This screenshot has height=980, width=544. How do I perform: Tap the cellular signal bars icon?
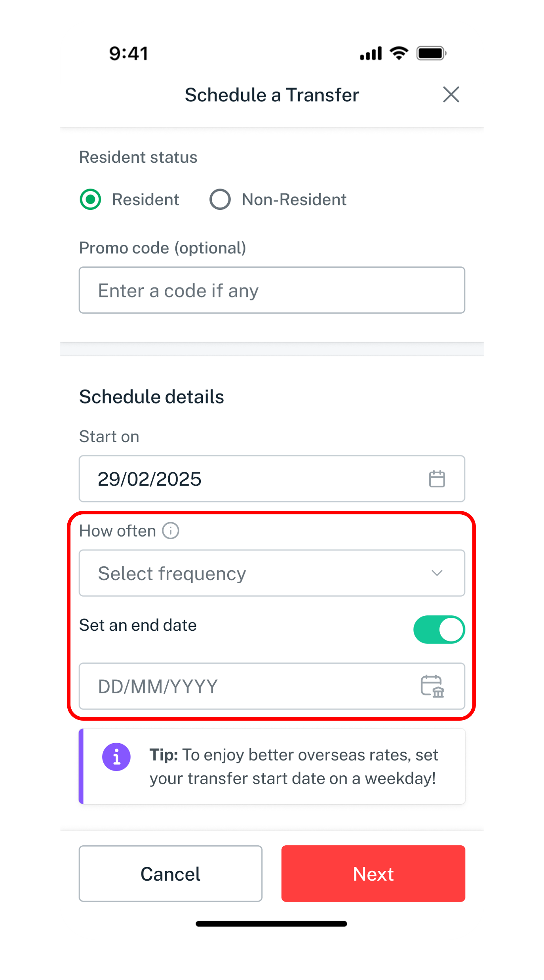click(x=371, y=53)
